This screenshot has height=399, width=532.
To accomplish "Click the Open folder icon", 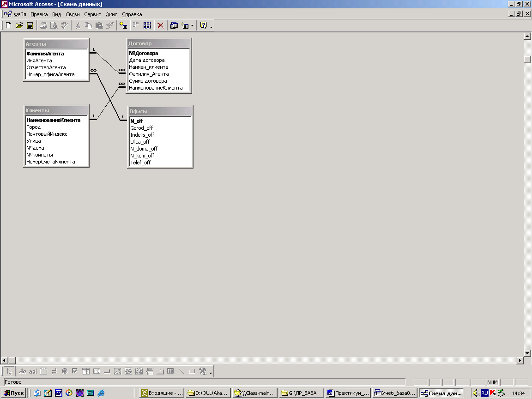I will click(19, 25).
